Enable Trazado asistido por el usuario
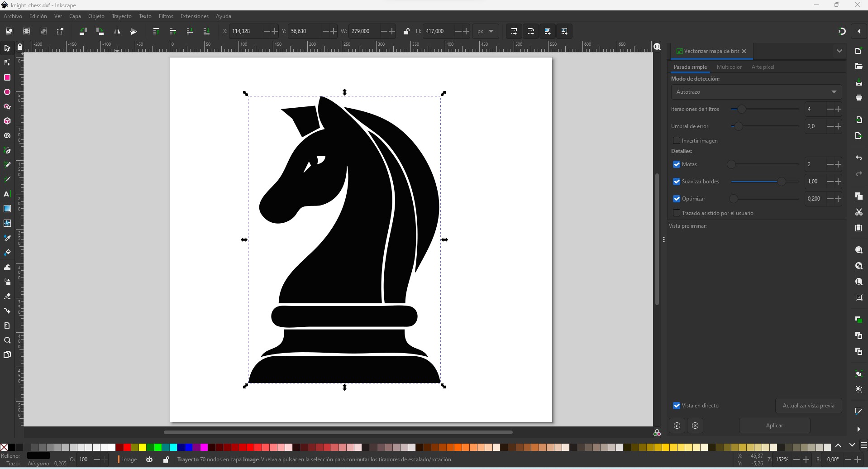868x469 pixels. 677,213
